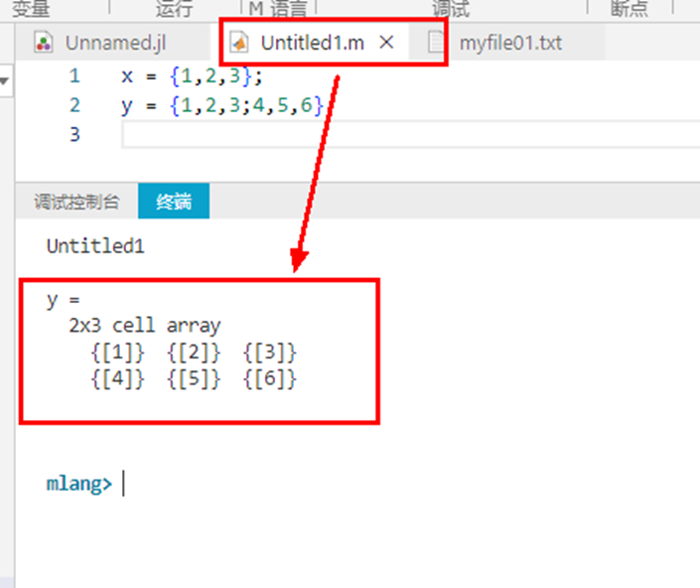This screenshot has height=588, width=700.
Task: Select the 终端 terminal tab
Action: click(174, 202)
